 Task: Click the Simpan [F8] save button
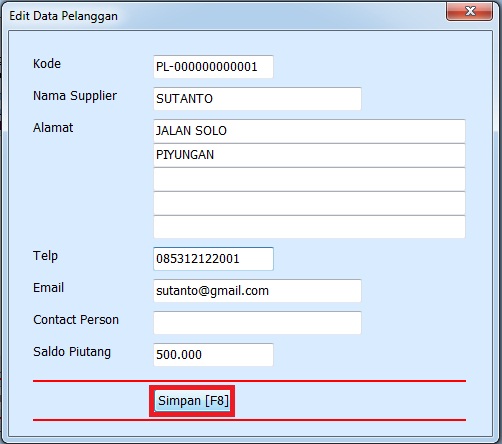[193, 401]
